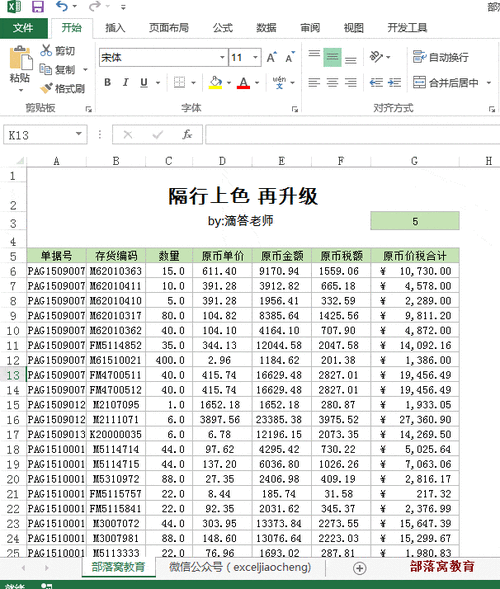Click the text orientation icon
Screen dimensions: 500x589
point(376,57)
